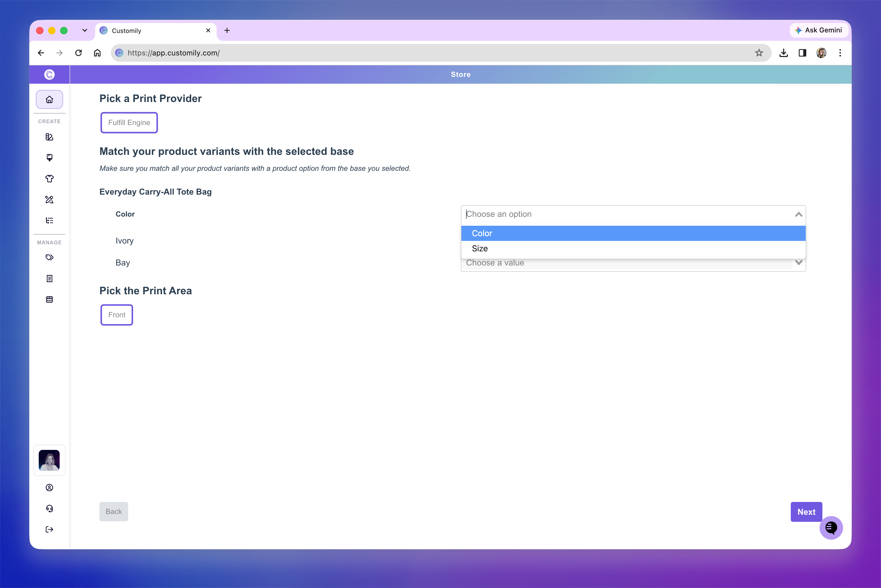Collapse the Choose an option dropdown arrow
This screenshot has width=881, height=588.
pyautogui.click(x=799, y=214)
